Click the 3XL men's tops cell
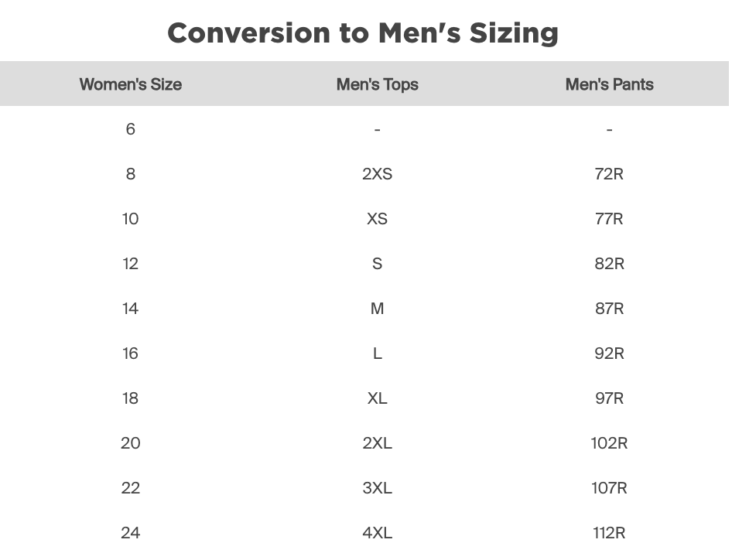Viewport: 732px width, 560px height. [x=377, y=488]
